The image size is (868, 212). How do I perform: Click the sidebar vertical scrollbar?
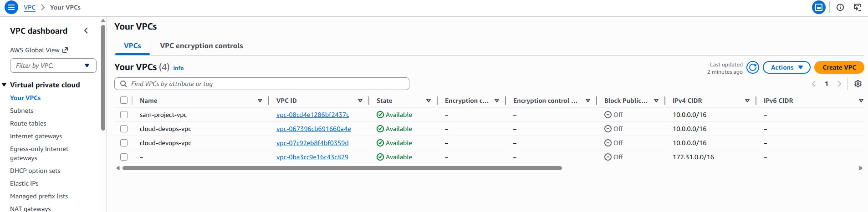[103, 77]
